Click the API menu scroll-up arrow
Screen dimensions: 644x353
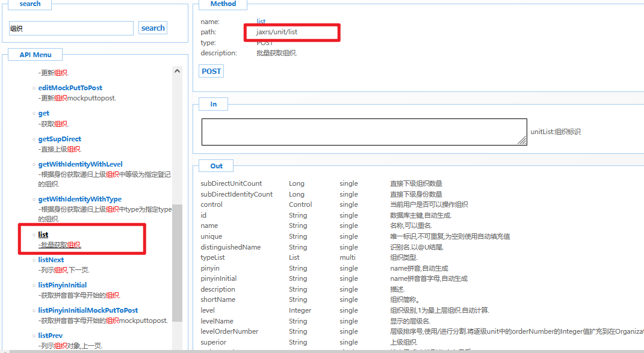[x=178, y=71]
